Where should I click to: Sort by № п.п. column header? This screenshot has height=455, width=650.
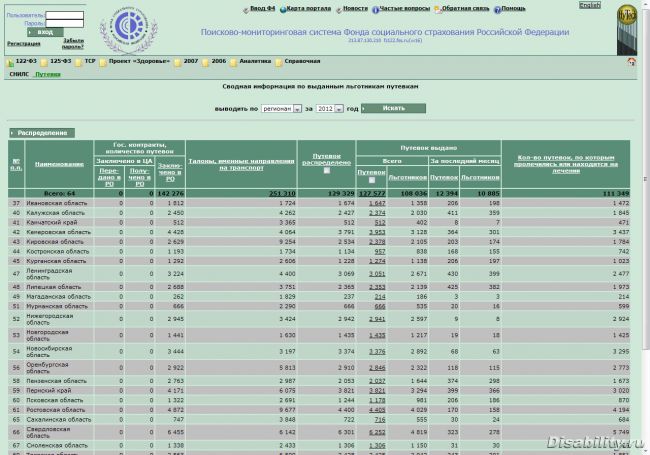(16, 165)
